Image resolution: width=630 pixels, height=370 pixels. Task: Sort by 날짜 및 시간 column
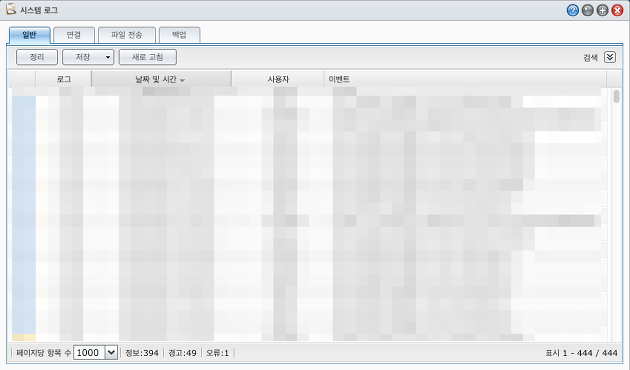[161, 79]
